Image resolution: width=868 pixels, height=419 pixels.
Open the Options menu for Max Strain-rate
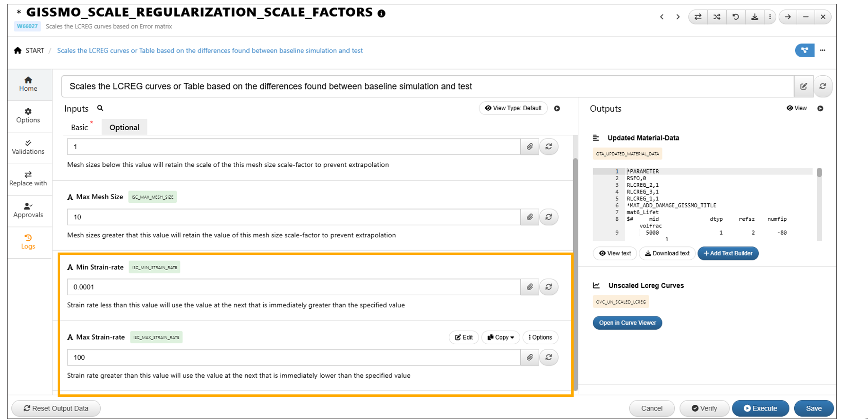coord(540,338)
